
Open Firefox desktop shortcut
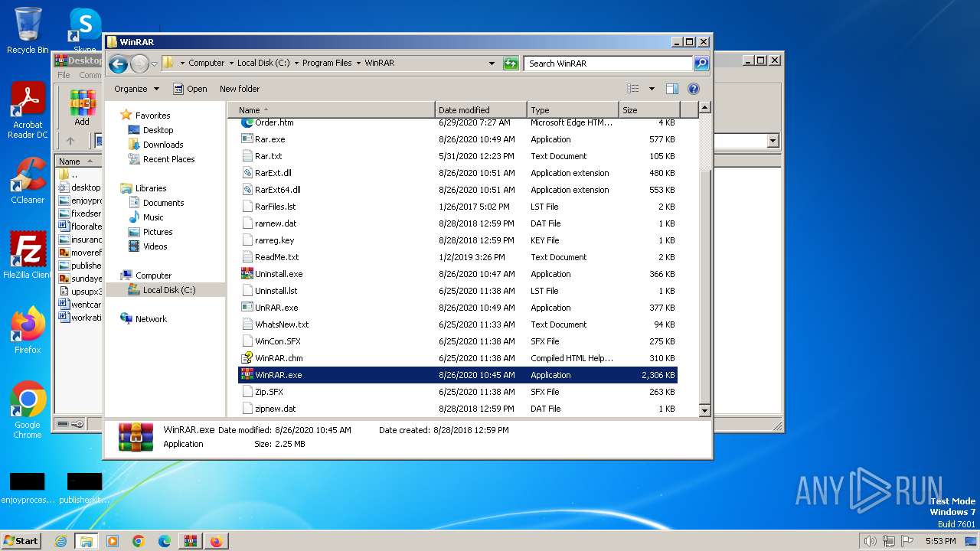click(28, 331)
